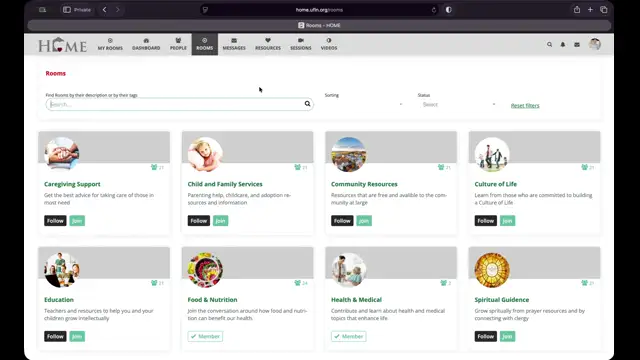This screenshot has width=640, height=360.
Task: Open Messages from navigation bar
Action: [234, 44]
